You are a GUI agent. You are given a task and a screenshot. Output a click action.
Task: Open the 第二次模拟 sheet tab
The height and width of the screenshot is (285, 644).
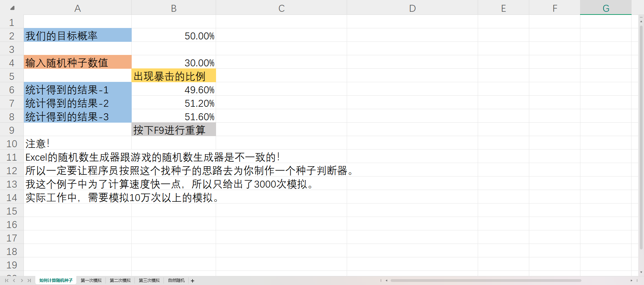[x=120, y=281]
